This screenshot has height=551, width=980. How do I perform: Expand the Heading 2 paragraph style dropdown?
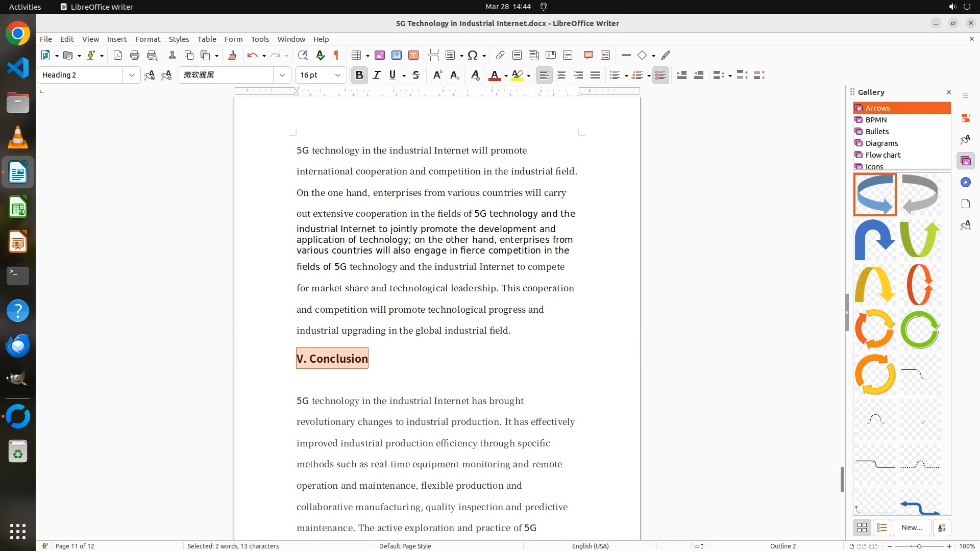coord(132,76)
